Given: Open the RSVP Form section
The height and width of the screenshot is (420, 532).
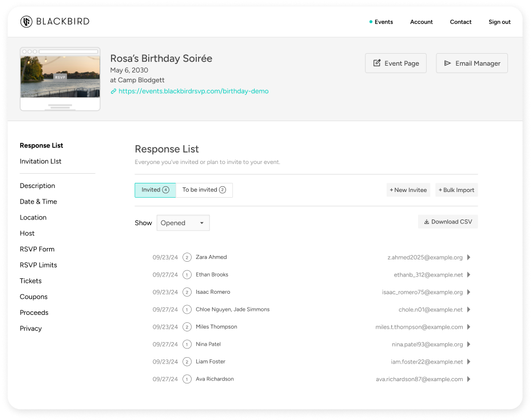Looking at the screenshot, I should (37, 249).
